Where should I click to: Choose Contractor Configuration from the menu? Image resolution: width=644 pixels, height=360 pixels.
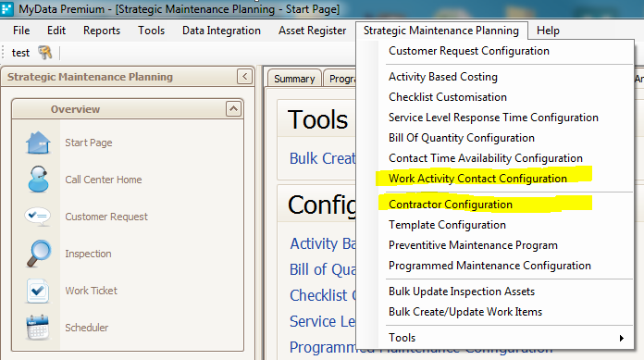coord(451,205)
